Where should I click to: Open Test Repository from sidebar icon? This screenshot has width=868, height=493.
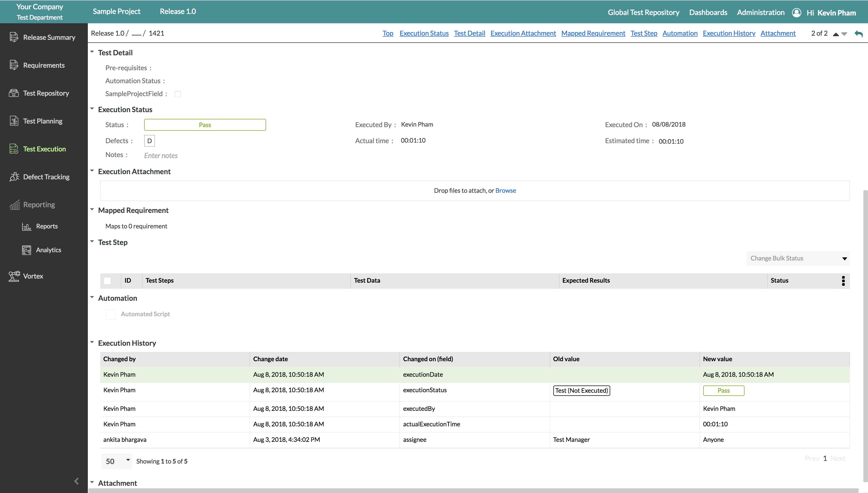click(x=14, y=93)
